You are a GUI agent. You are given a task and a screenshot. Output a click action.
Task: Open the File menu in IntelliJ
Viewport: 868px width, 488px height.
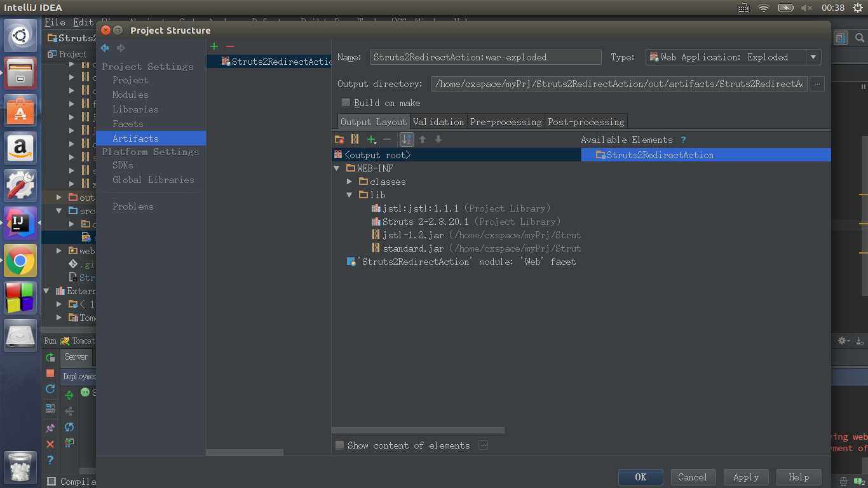(55, 22)
